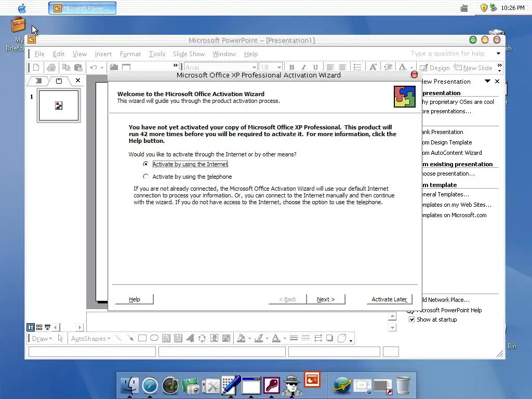This screenshot has width=532, height=399.
Task: Click the New document toolbar icon
Action: pyautogui.click(x=36, y=67)
